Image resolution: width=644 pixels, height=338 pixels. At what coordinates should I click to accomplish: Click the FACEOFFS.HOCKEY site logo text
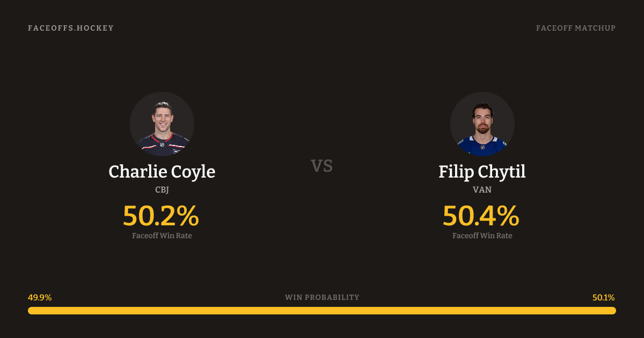(71, 28)
